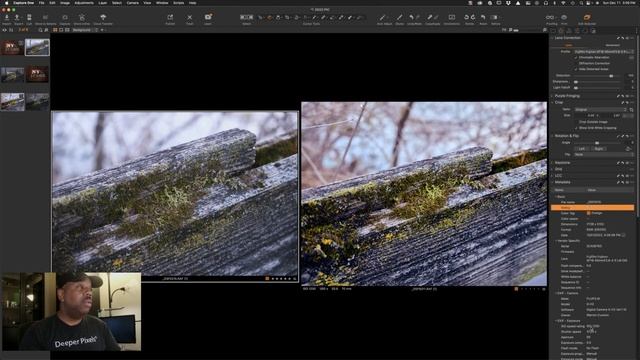Click the Before/After icon
The width and height of the screenshot is (640, 360).
[x=495, y=17]
